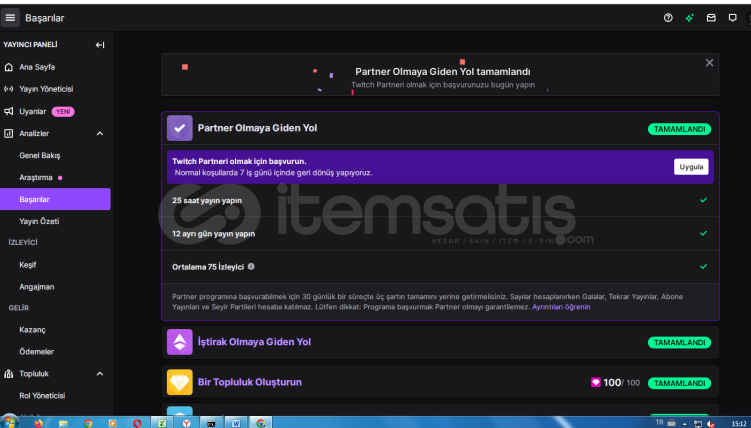
Task: Expand the Bir Topluluk Oluşturun achievement
Action: pyautogui.click(x=440, y=382)
